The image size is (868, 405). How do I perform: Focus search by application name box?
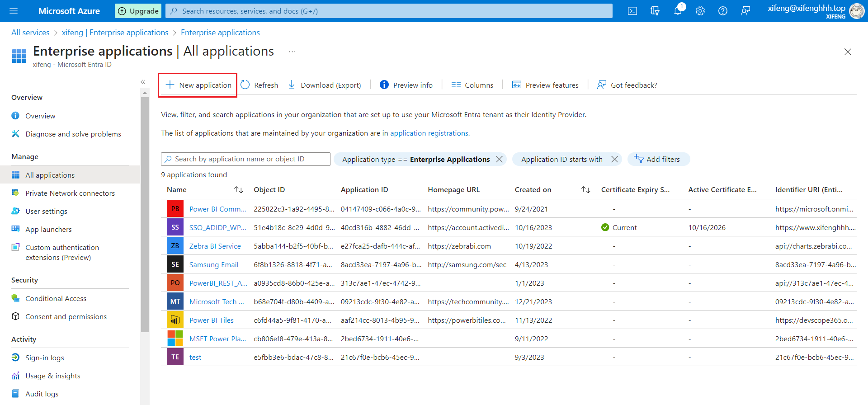(245, 159)
